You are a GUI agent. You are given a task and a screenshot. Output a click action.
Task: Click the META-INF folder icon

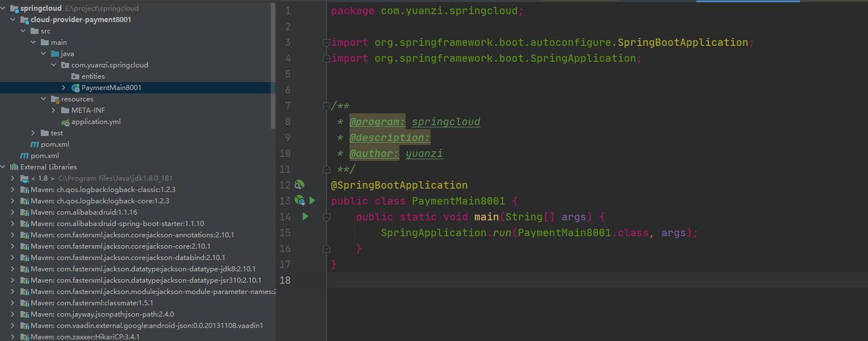[65, 110]
